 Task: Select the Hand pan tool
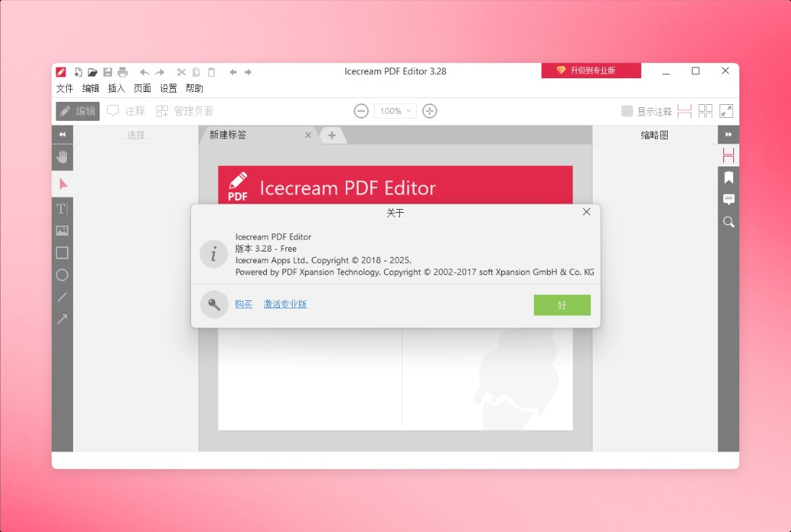tap(62, 157)
